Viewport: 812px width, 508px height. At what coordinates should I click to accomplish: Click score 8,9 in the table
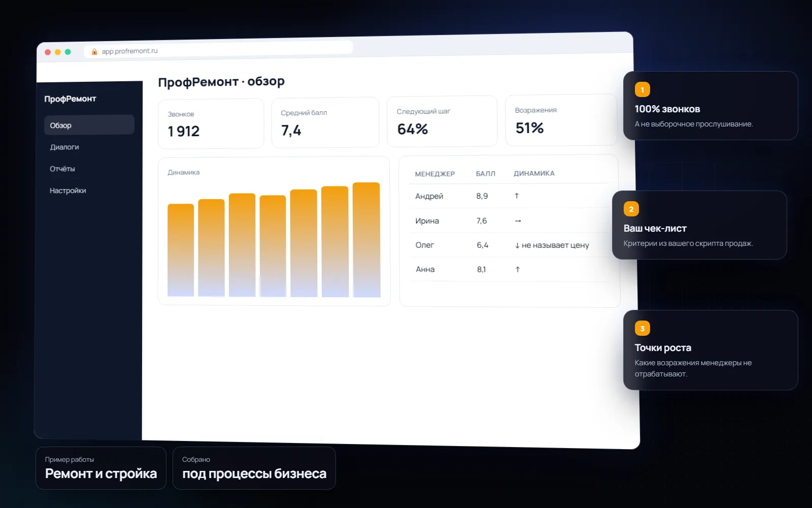[x=482, y=196]
